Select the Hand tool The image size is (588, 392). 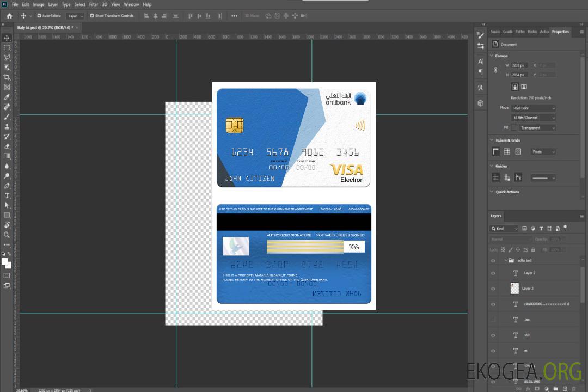pos(7,225)
